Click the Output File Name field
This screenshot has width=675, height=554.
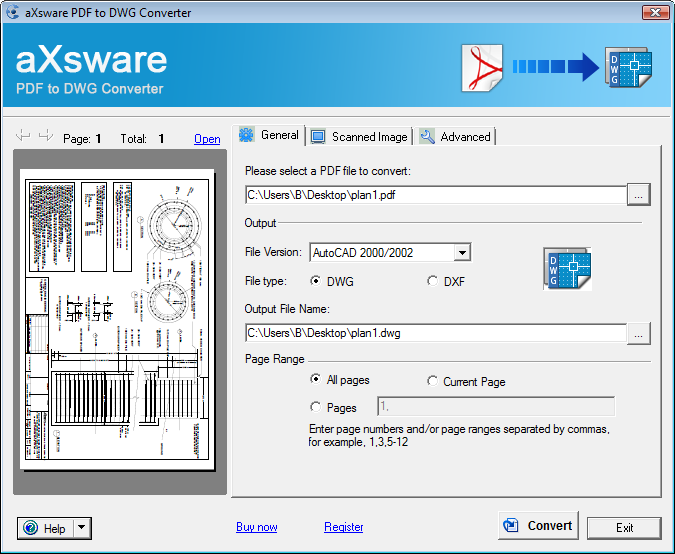[x=436, y=333]
